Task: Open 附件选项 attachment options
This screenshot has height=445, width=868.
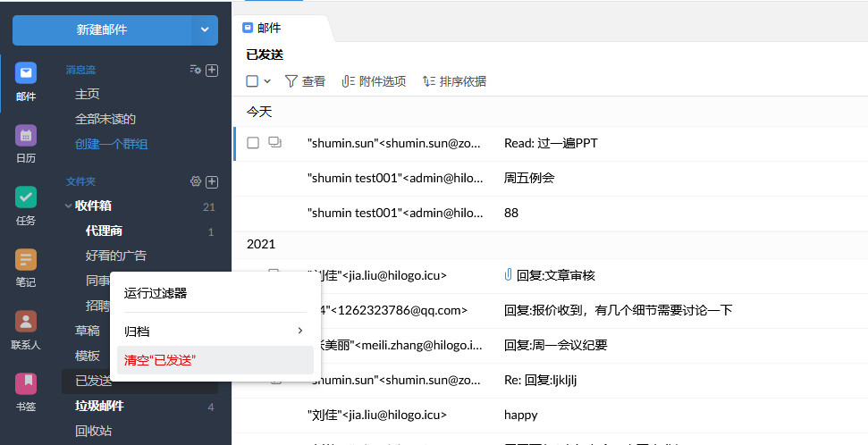Action: 374,81
